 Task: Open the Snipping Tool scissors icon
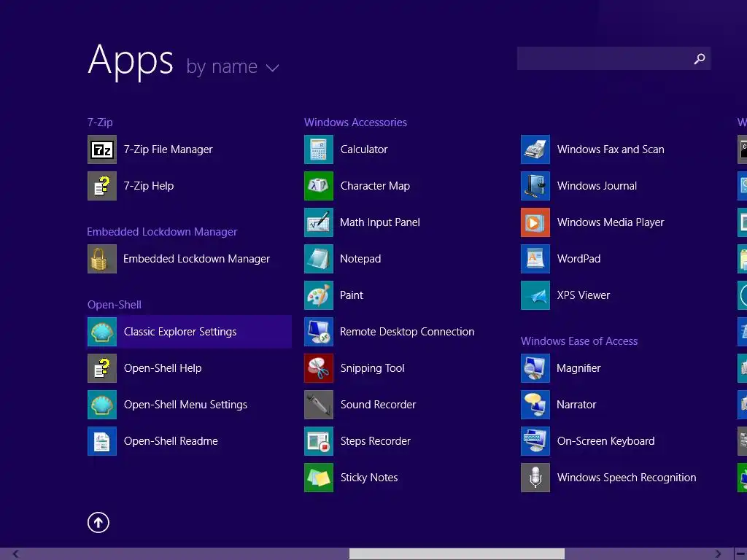point(319,368)
